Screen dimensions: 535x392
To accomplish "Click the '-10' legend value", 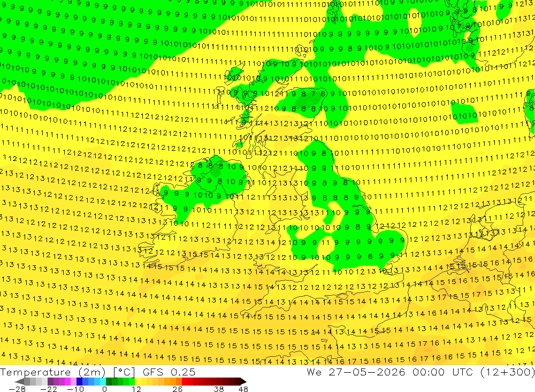I will [x=75, y=389].
